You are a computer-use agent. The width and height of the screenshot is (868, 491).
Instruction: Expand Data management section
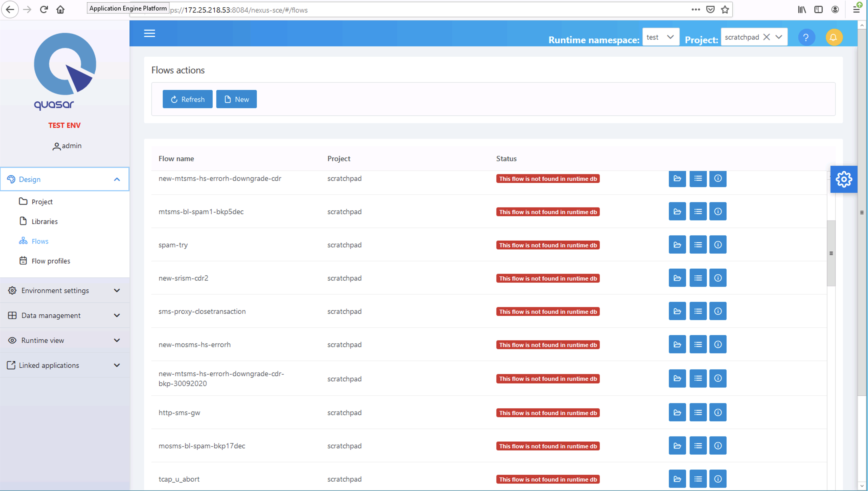(64, 315)
